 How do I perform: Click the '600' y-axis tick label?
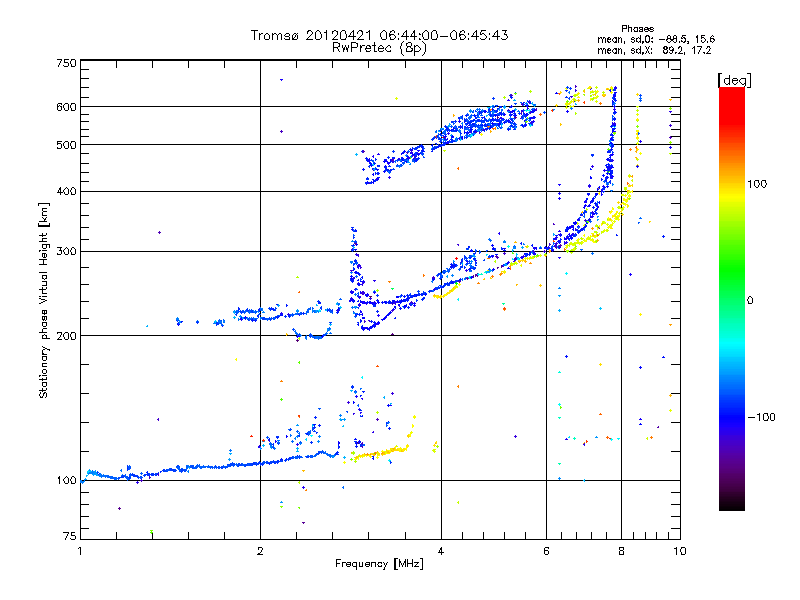pyautogui.click(x=67, y=107)
